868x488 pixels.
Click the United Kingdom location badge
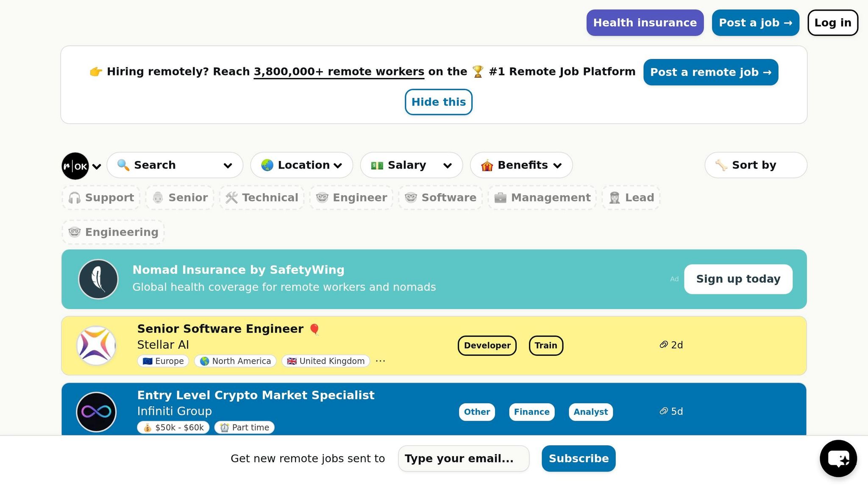click(326, 361)
